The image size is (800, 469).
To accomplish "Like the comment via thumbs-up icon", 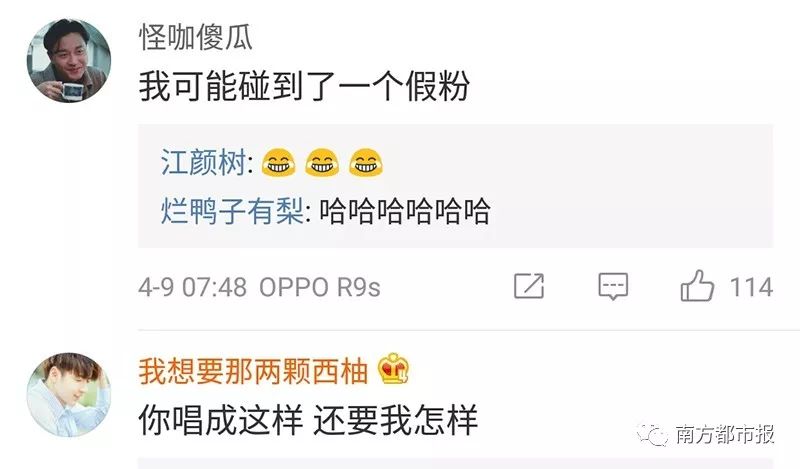I will point(697,285).
